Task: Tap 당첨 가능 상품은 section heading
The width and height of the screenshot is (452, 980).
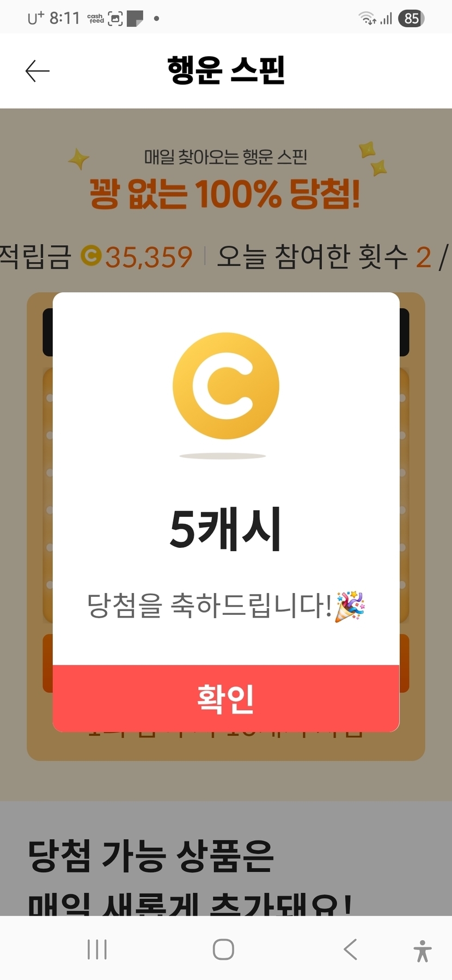Action: click(x=151, y=856)
